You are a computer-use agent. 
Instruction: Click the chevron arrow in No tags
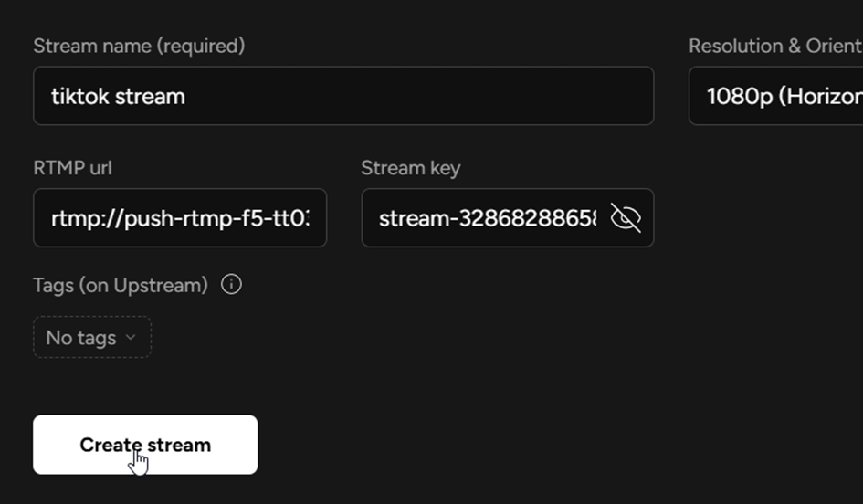coord(130,337)
